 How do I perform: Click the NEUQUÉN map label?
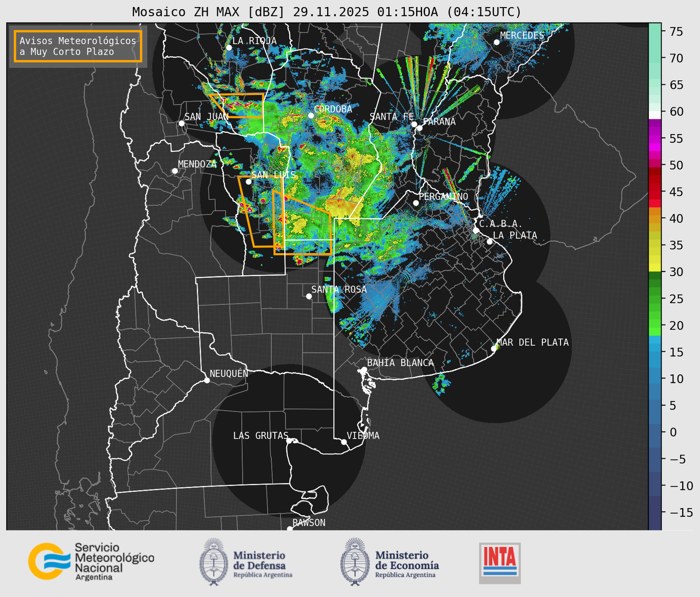[229, 374]
